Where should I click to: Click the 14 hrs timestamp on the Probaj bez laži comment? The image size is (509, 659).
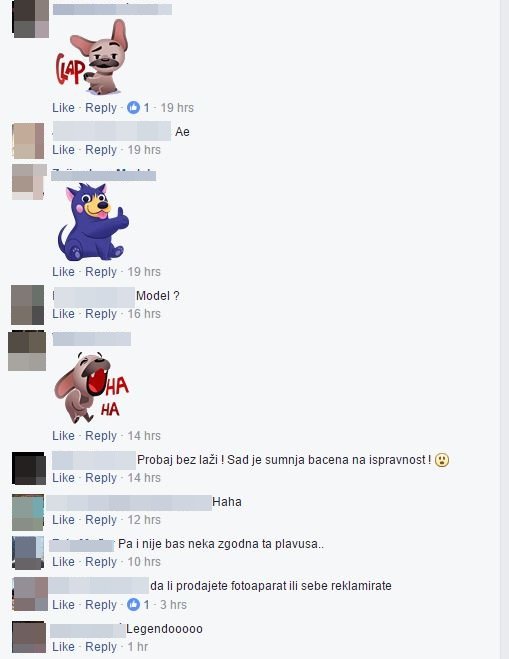[x=144, y=477]
